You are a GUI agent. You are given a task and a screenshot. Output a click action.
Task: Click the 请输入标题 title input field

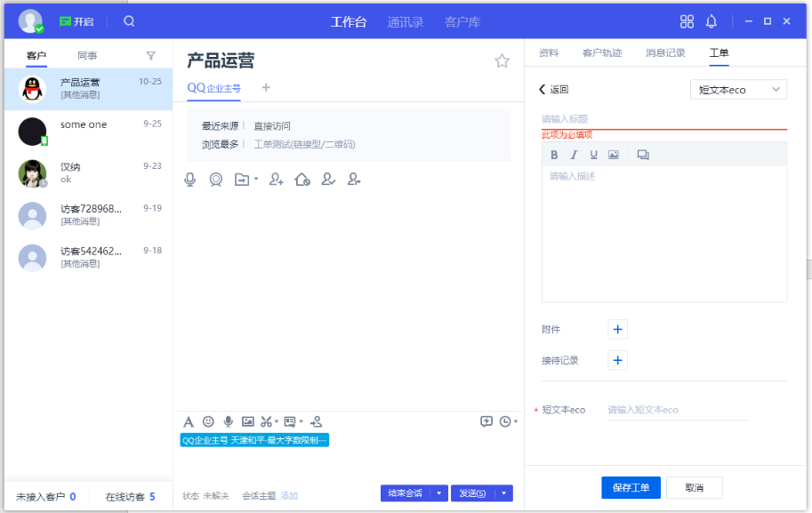coord(663,119)
